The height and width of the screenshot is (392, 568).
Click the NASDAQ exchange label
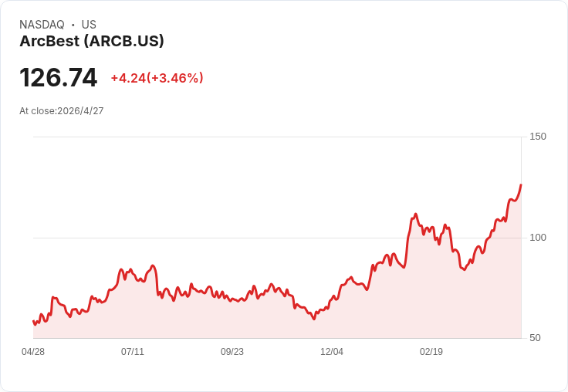click(42, 24)
